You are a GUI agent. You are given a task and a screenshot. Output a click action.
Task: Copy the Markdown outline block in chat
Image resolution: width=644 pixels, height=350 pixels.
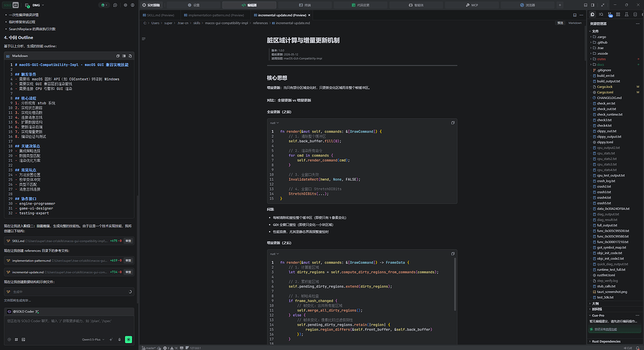[118, 56]
